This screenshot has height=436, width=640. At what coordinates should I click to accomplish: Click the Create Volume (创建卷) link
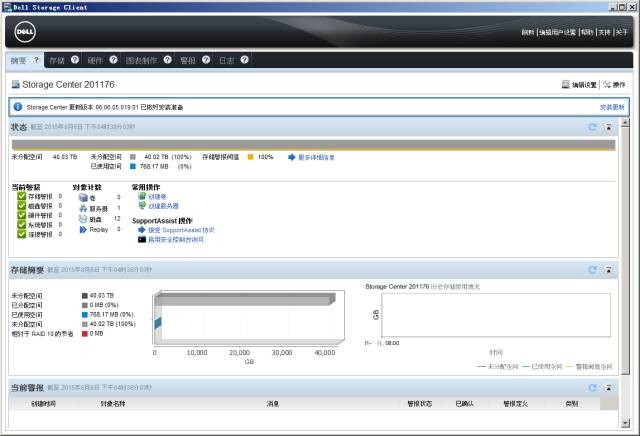tap(157, 197)
